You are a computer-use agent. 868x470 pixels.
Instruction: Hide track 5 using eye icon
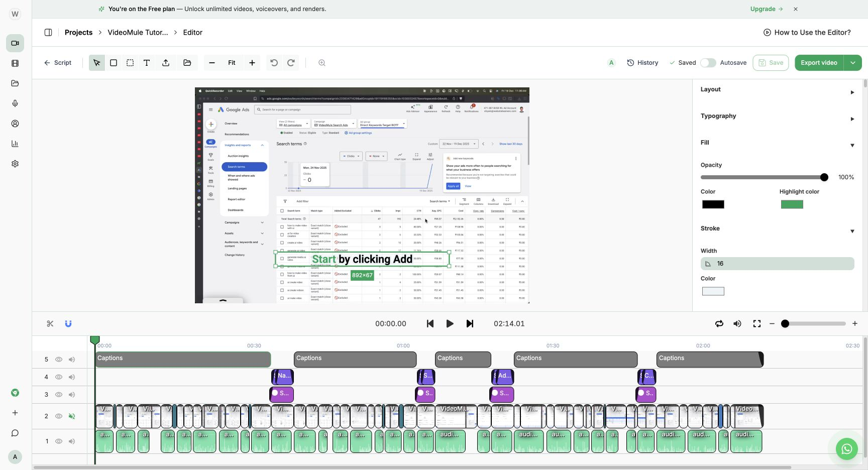[59, 360]
